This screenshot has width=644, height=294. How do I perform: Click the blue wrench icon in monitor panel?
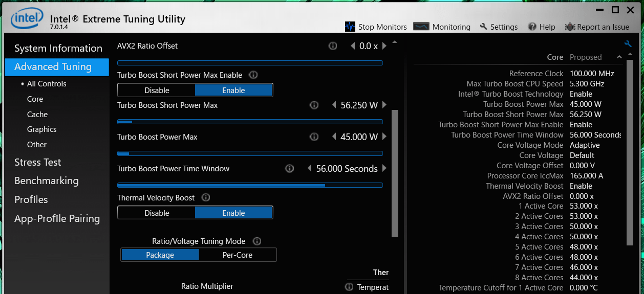pos(628,44)
